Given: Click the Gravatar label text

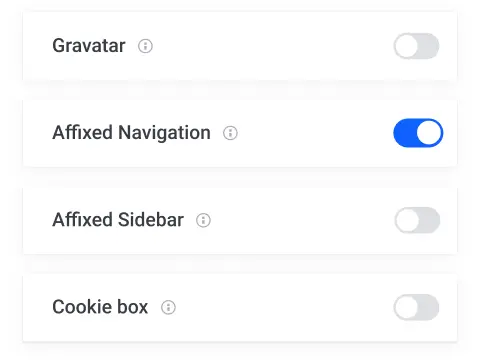Looking at the screenshot, I should click(x=89, y=46).
